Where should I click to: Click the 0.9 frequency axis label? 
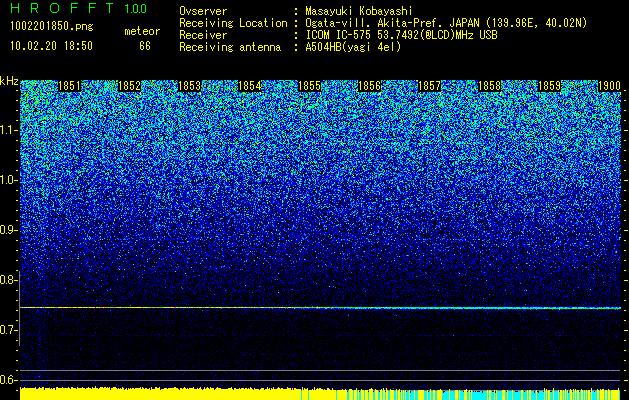coord(7,230)
